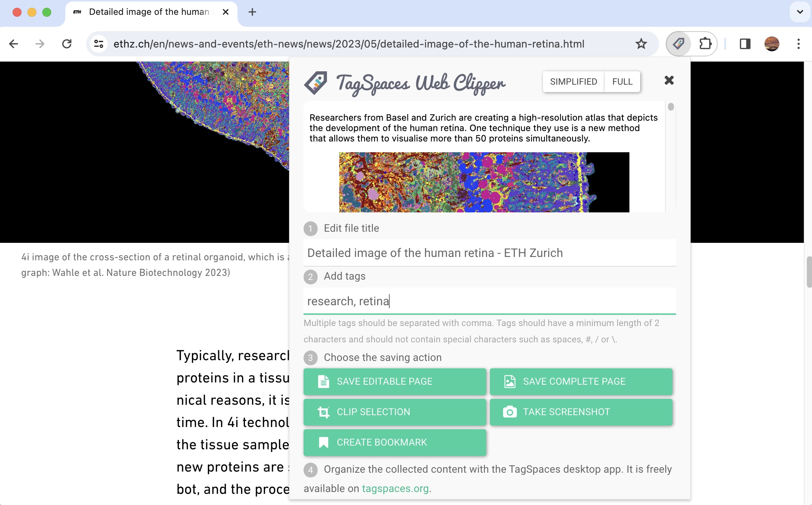Open the Chrome profile avatar
812x505 pixels.
pos(772,44)
